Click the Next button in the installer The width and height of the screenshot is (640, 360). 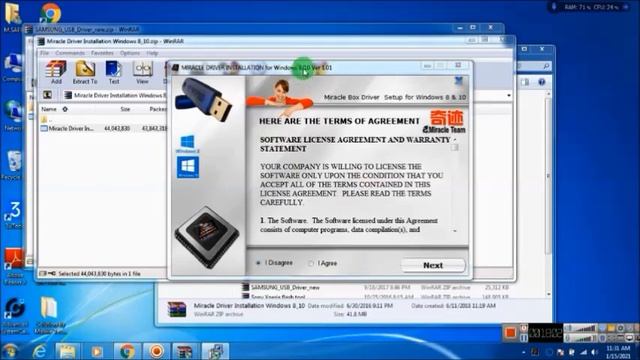[433, 265]
